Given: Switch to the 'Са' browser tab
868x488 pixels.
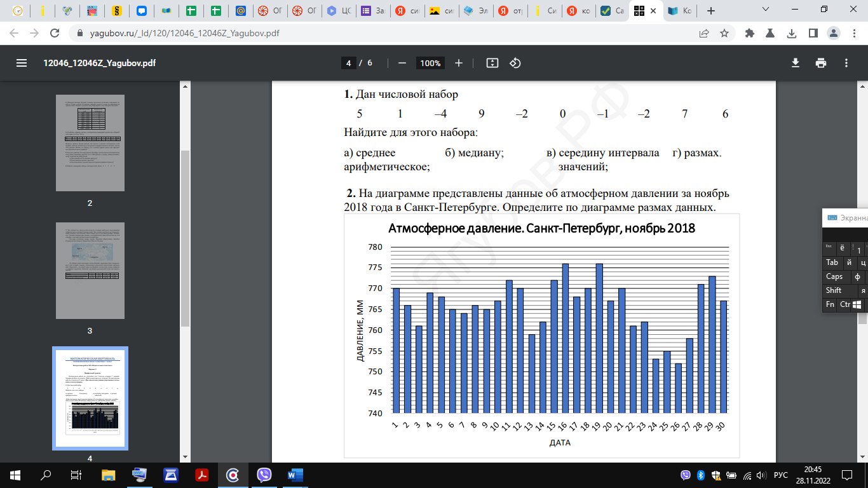Looking at the screenshot, I should [613, 11].
